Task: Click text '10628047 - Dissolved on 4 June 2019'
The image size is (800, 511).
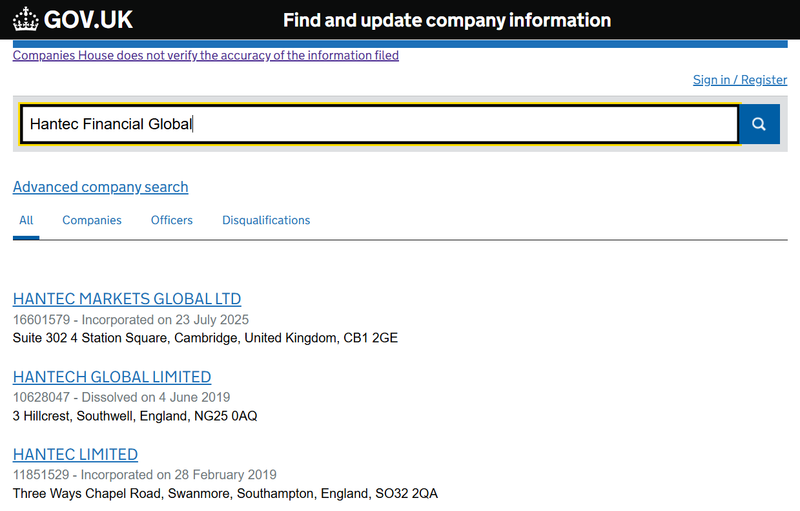Action: click(121, 397)
